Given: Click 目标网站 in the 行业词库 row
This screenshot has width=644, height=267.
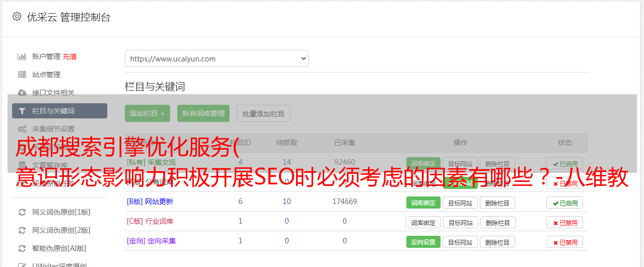Looking at the screenshot, I should [460, 222].
